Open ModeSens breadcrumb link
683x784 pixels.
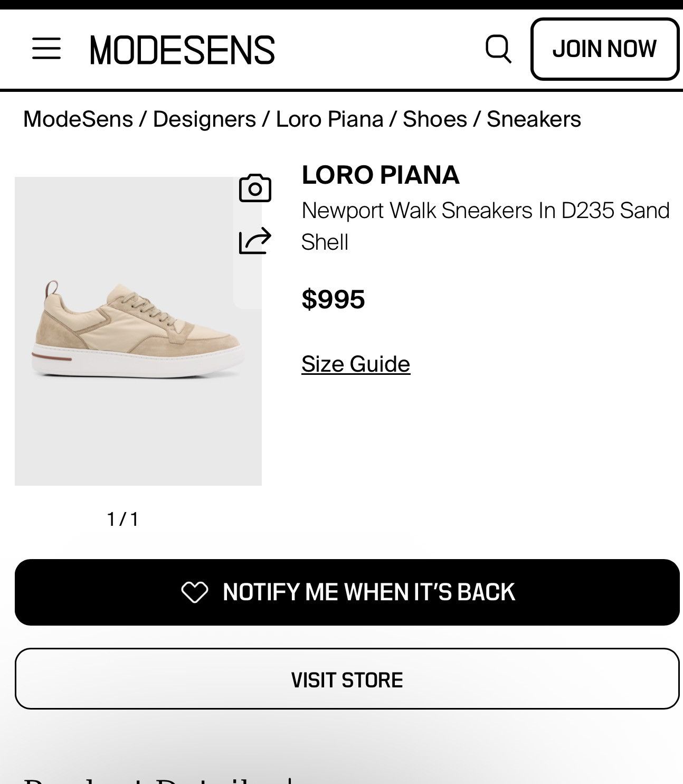pos(78,119)
